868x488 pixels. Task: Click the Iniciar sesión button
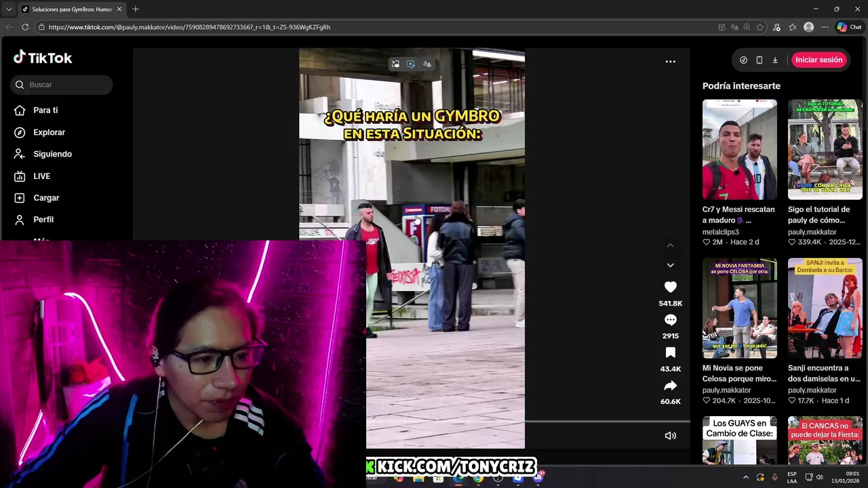point(818,60)
